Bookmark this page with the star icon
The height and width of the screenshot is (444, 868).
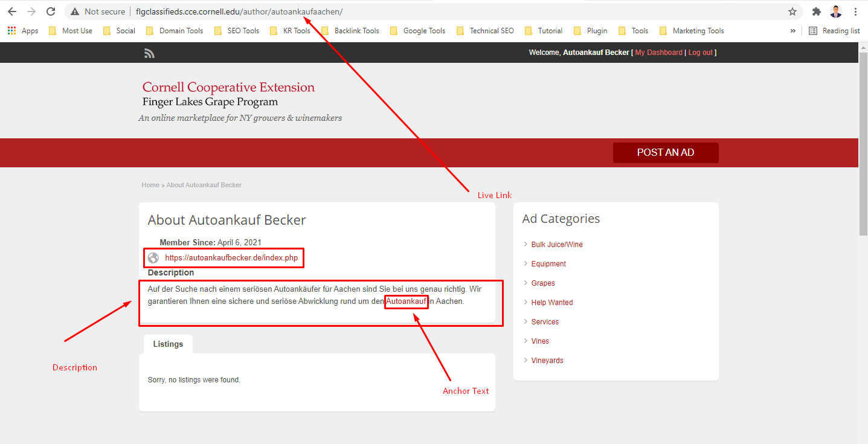[792, 11]
